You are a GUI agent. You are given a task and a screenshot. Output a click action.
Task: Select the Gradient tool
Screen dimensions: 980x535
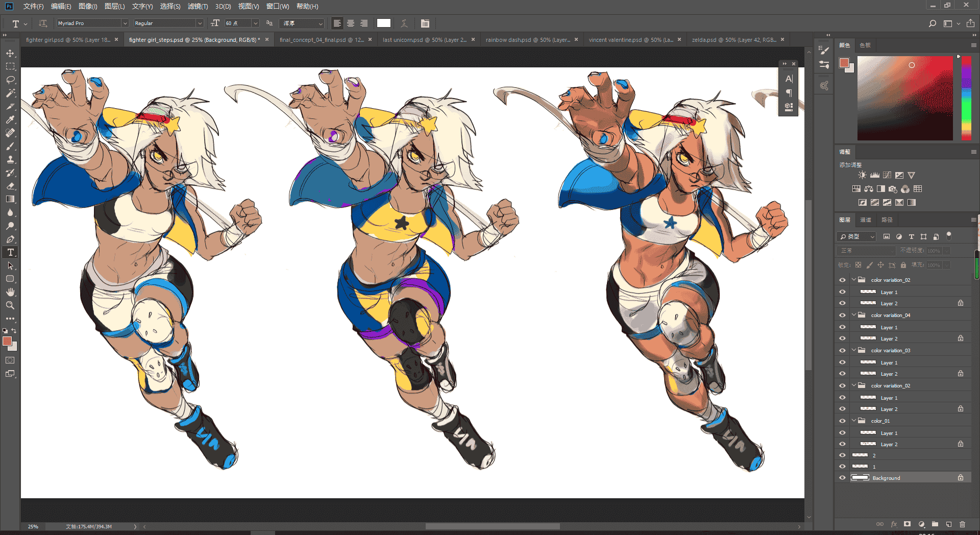pyautogui.click(x=10, y=200)
